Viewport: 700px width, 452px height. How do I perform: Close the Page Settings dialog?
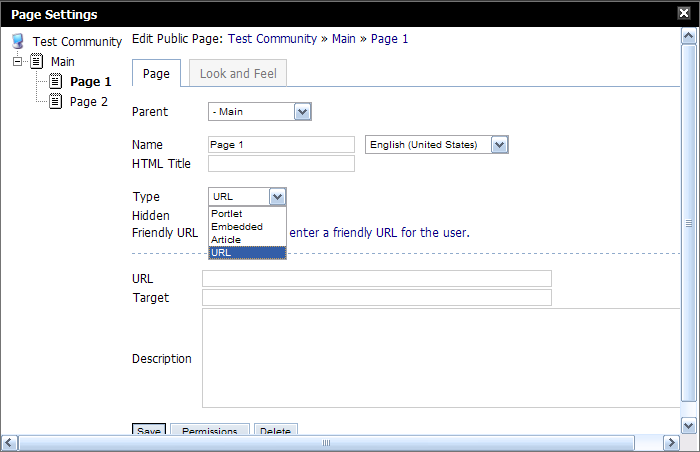(684, 13)
